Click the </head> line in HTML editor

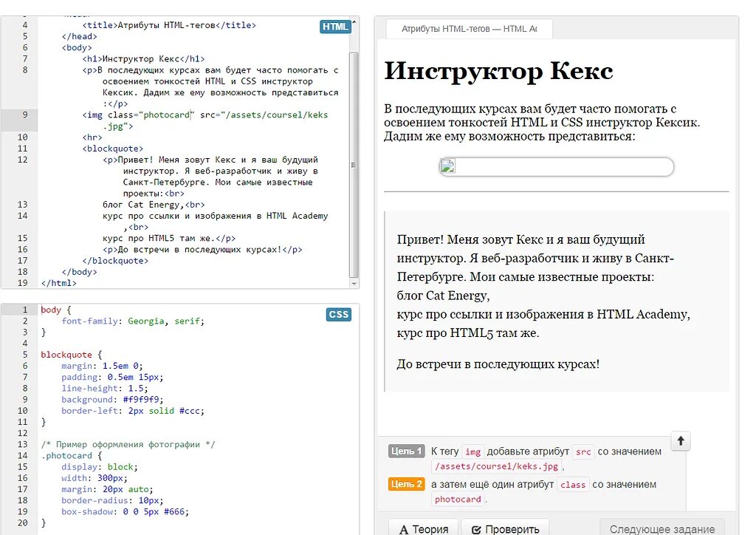(x=79, y=36)
